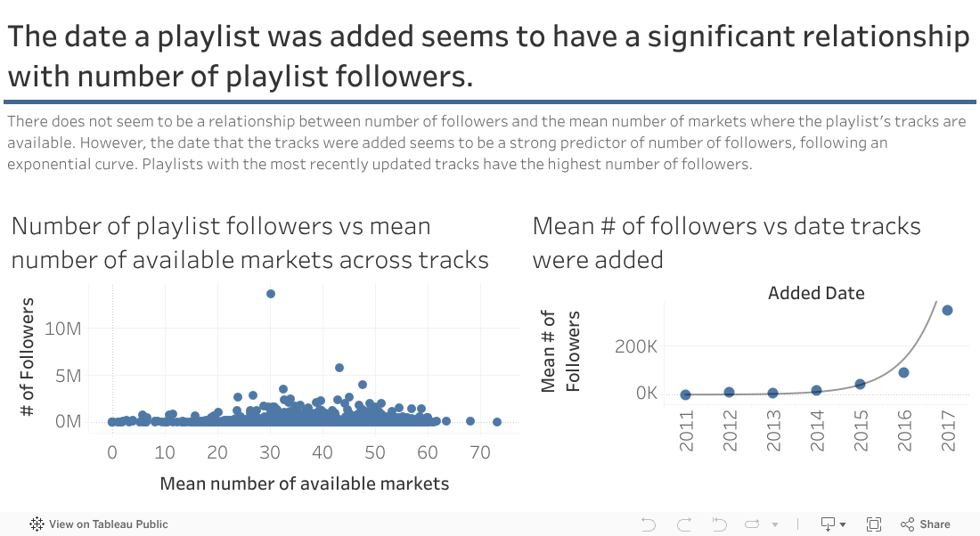Click the Added Date axis header
980x536 pixels.
pyautogui.click(x=816, y=293)
